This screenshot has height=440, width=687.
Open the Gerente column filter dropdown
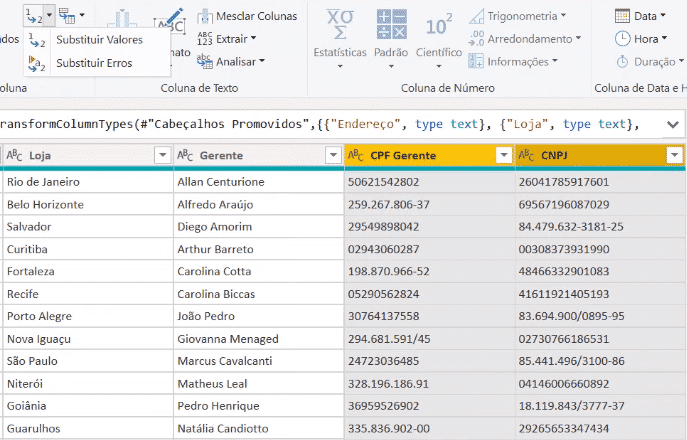[333, 155]
